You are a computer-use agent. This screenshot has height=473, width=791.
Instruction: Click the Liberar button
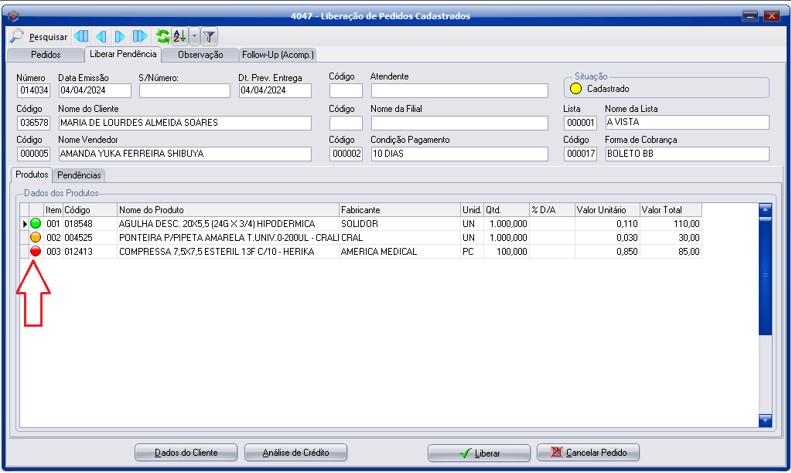point(479,453)
